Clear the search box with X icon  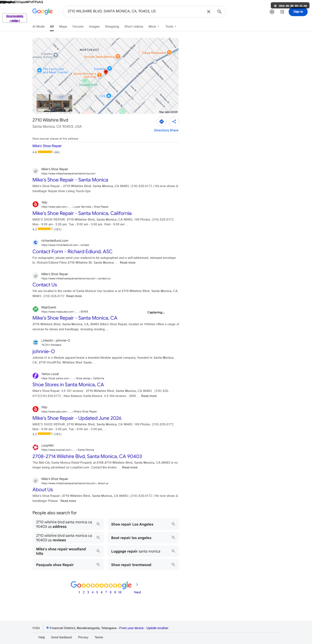[209, 12]
